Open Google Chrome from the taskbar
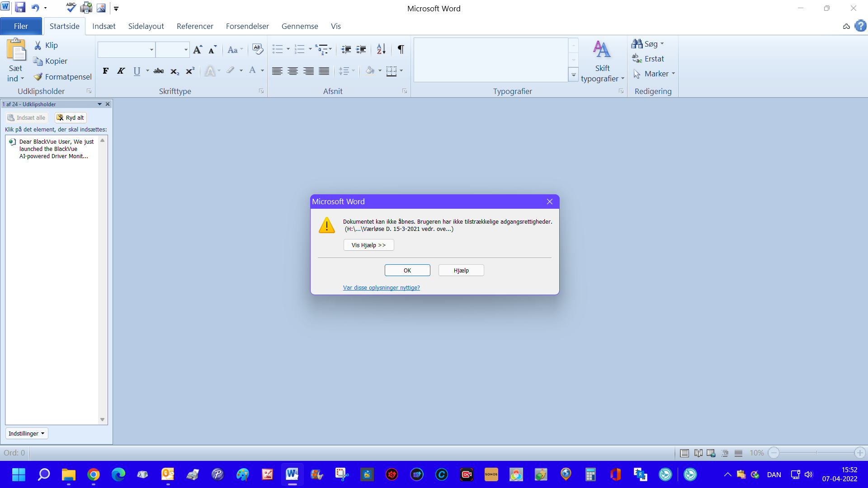Image resolution: width=868 pixels, height=488 pixels. coord(94,474)
